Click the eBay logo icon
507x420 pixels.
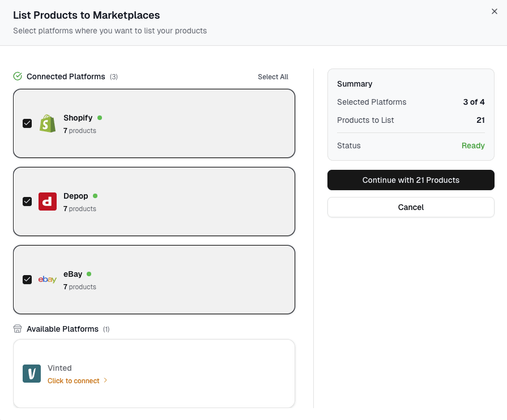click(48, 279)
